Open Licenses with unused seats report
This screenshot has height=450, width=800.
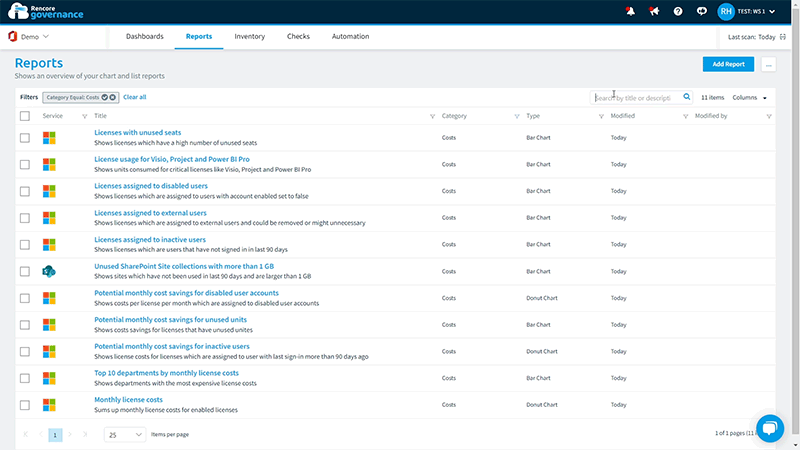(138, 133)
